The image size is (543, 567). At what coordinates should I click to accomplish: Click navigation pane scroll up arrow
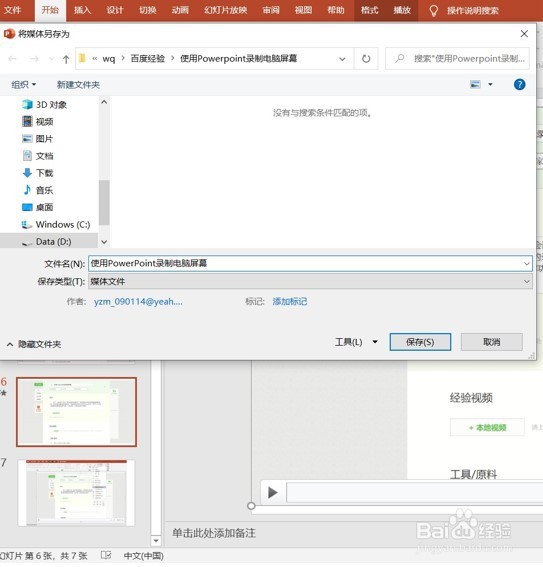point(104,102)
